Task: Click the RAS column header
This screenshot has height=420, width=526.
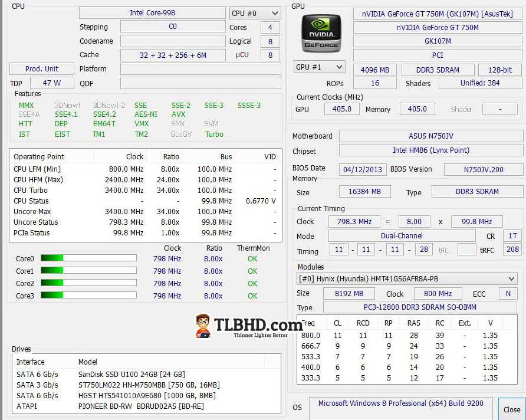Action: [x=413, y=323]
